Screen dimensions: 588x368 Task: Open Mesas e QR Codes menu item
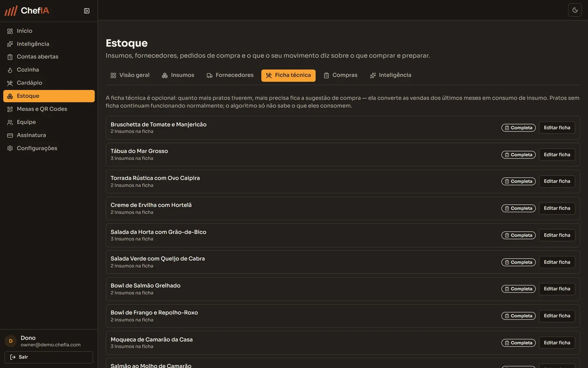[49, 109]
